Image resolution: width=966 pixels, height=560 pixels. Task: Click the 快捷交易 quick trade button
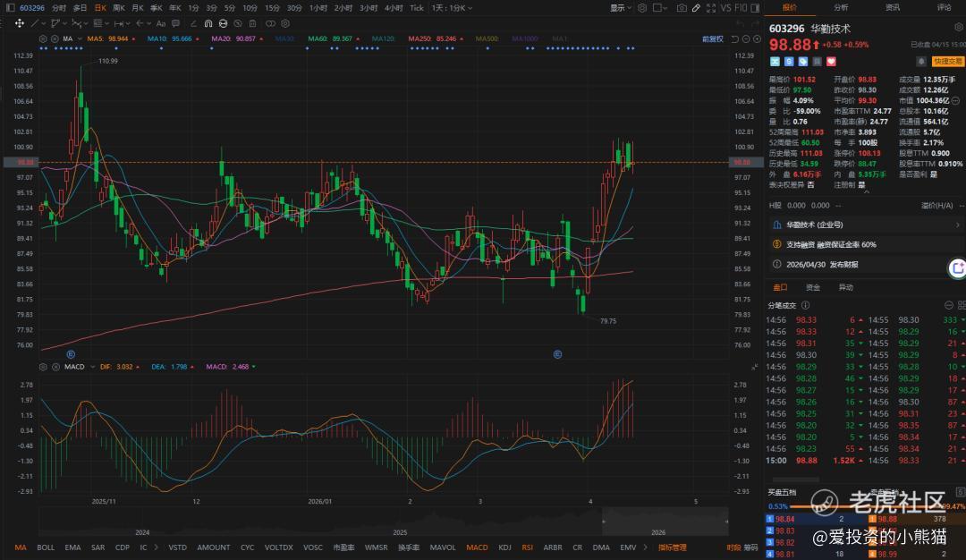coord(947,62)
